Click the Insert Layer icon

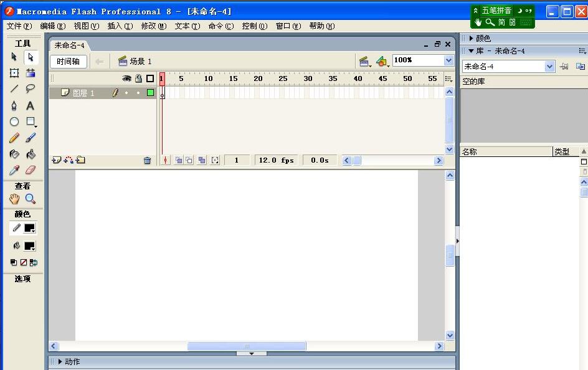(56, 160)
